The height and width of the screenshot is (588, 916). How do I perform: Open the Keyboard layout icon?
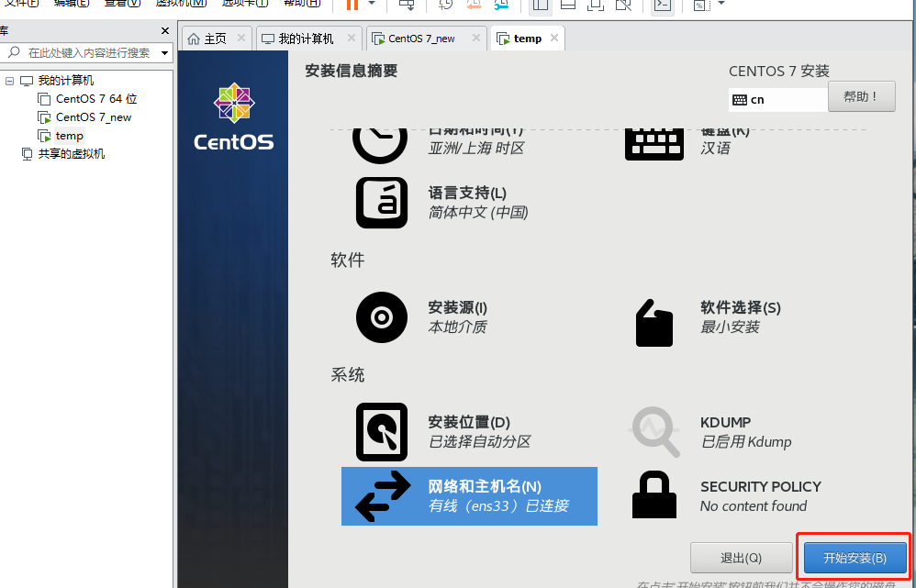pos(653,144)
